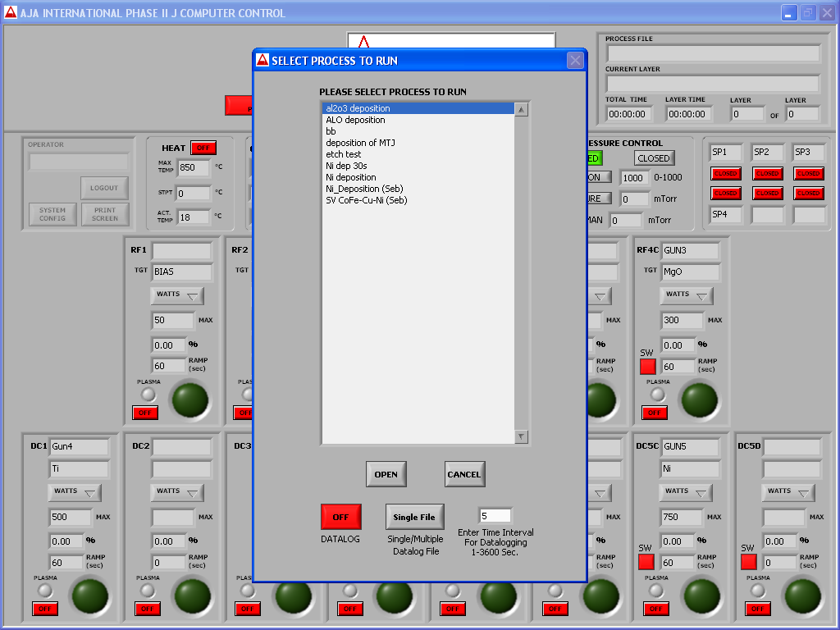Toggle the HEAT OFF switch
The height and width of the screenshot is (630, 840).
coord(203,148)
